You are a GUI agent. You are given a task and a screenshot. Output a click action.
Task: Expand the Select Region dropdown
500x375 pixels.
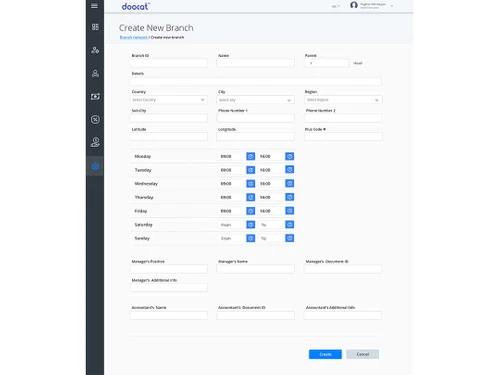tap(343, 100)
